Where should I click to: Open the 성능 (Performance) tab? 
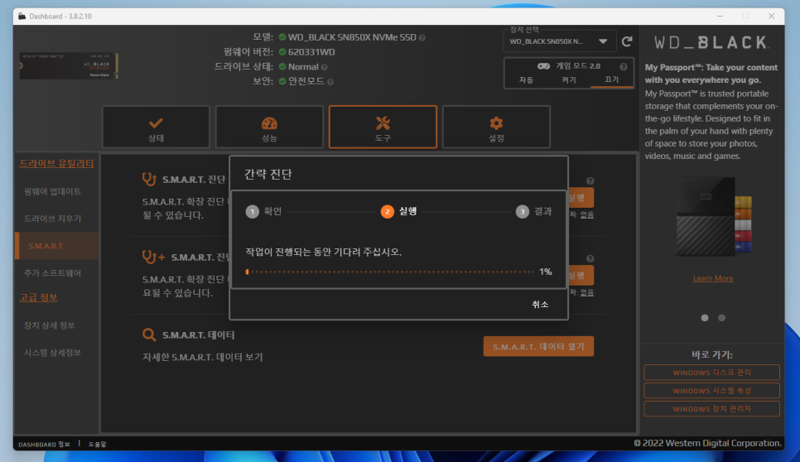point(269,127)
